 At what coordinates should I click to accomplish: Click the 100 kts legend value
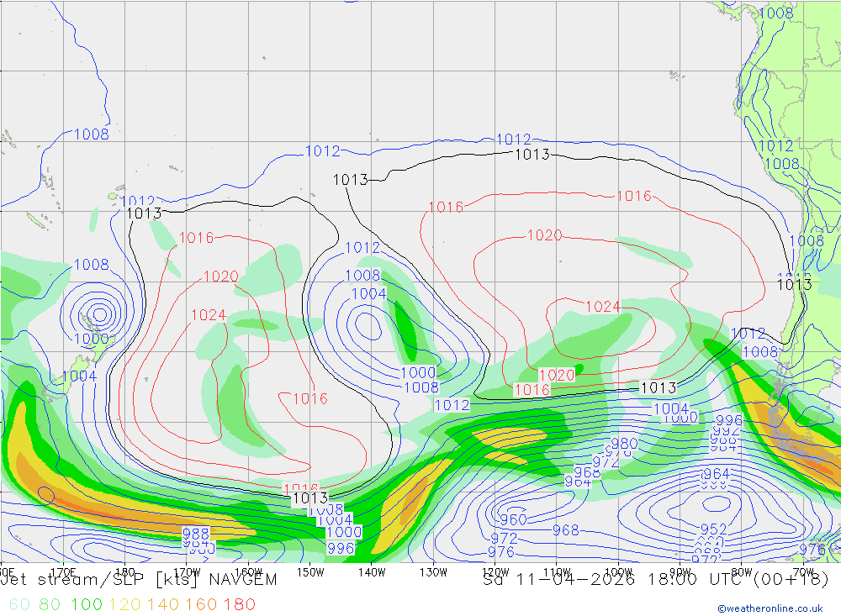tap(87, 604)
